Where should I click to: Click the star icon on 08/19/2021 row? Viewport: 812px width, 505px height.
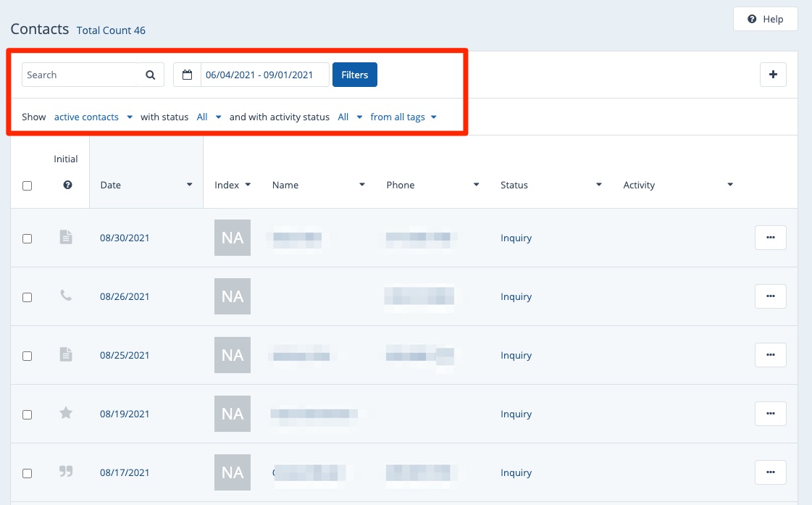pos(66,413)
